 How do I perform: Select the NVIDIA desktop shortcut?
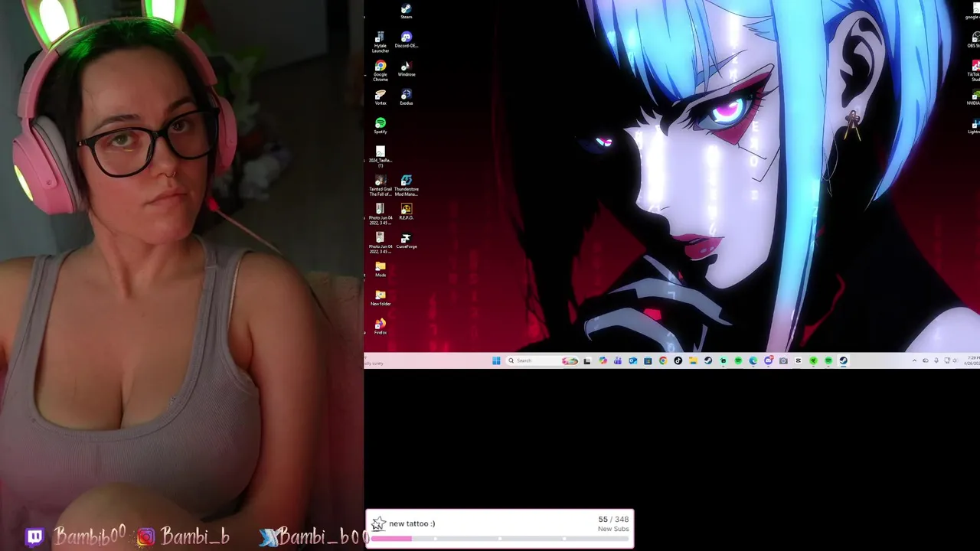(x=975, y=97)
